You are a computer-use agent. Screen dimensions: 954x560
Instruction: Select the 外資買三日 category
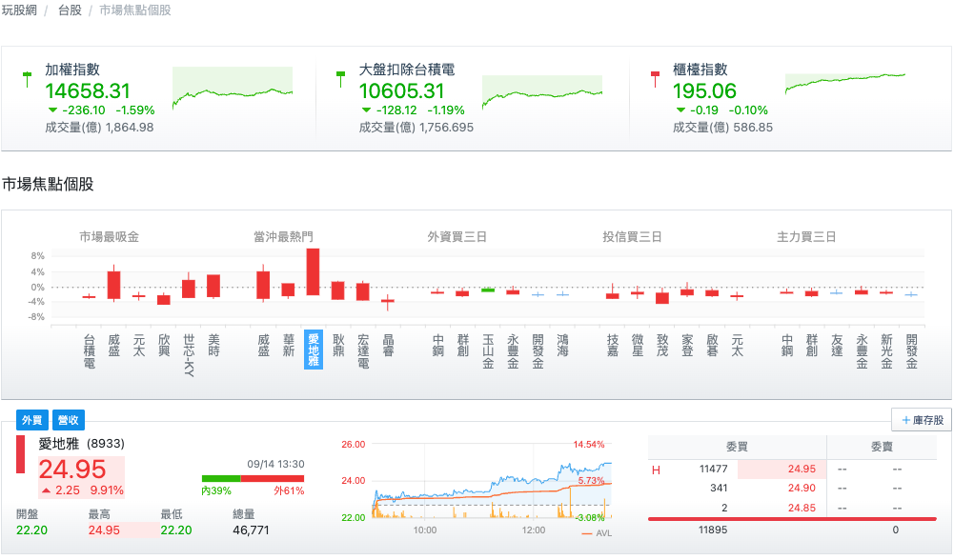click(457, 236)
